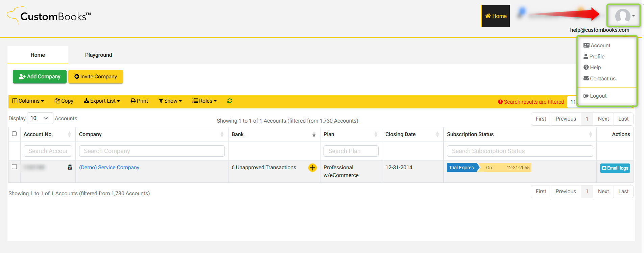Click the CustomBooks logo
This screenshot has height=253, width=644.
(49, 16)
